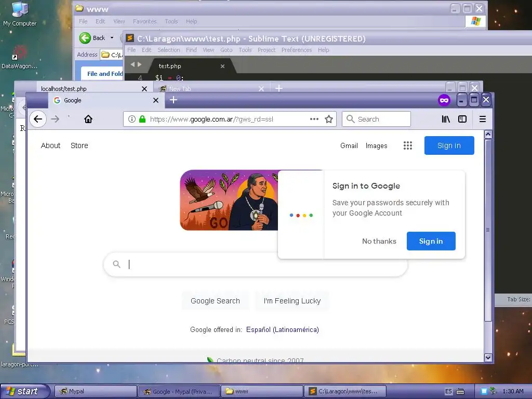The width and height of the screenshot is (532, 399).
Task: Click the forward arrow in Mypal browser
Action: click(x=55, y=119)
